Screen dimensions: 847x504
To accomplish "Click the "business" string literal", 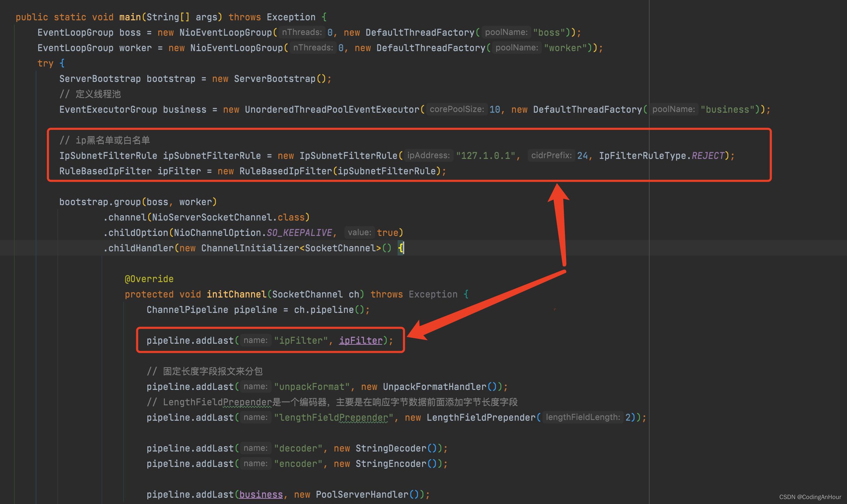I will tap(727, 110).
